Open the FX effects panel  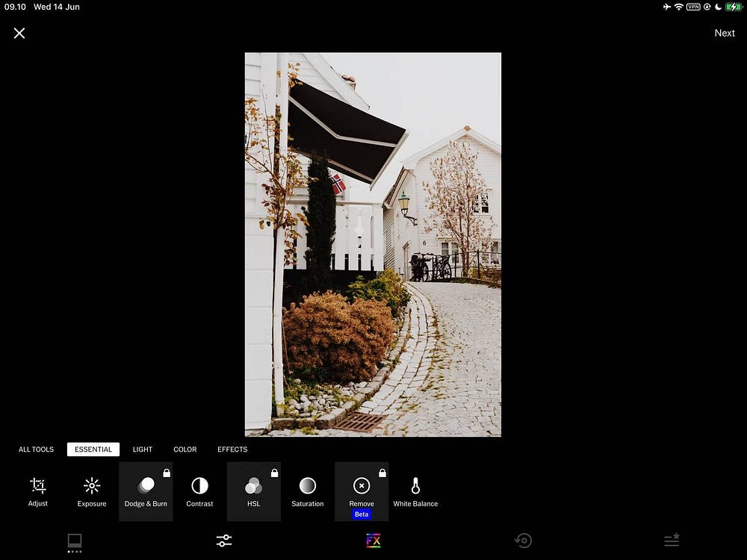click(373, 541)
